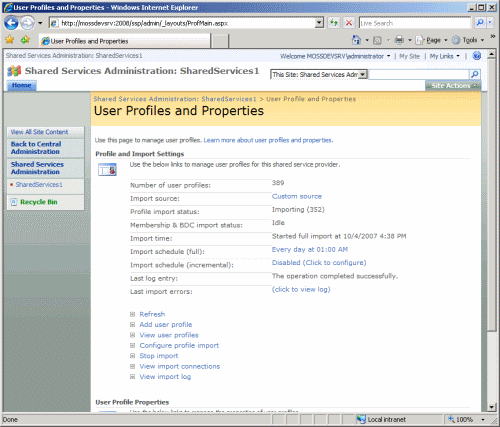Open the Welcome MOSSDEVSRV\administrator menu

335,56
